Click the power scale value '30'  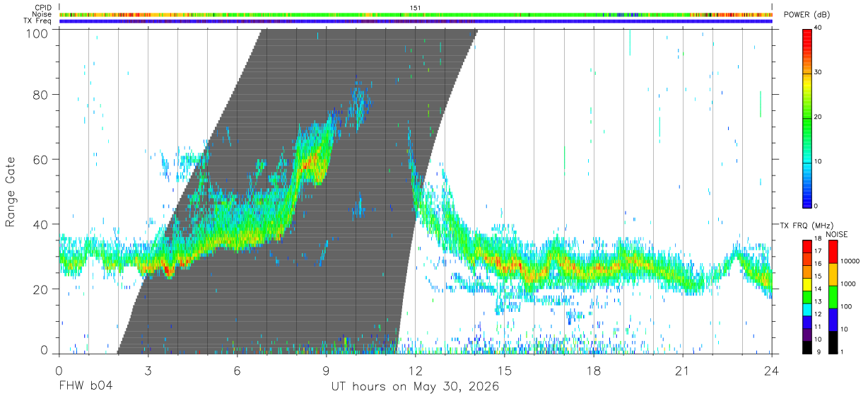click(x=818, y=73)
